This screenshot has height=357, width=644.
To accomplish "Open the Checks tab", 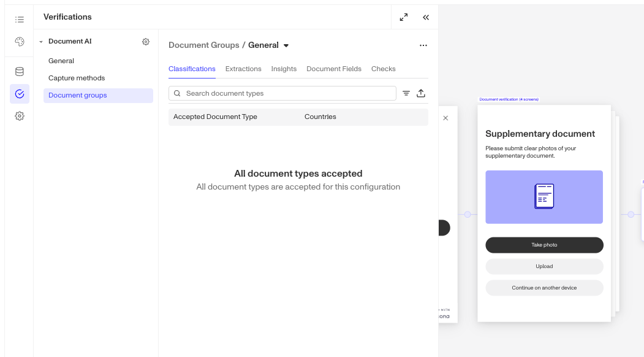I will pyautogui.click(x=383, y=69).
